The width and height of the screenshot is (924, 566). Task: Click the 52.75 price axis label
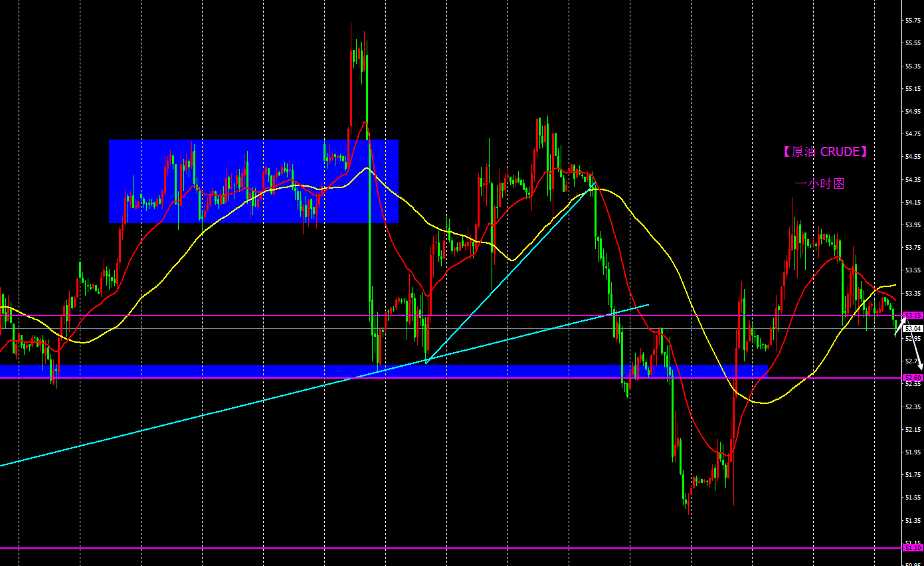(913, 361)
